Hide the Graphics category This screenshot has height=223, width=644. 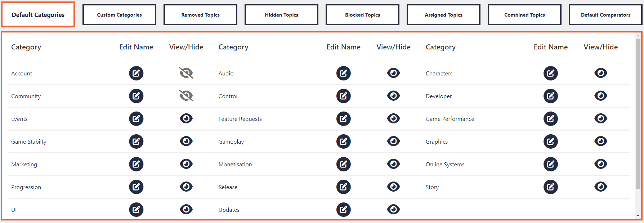(601, 141)
